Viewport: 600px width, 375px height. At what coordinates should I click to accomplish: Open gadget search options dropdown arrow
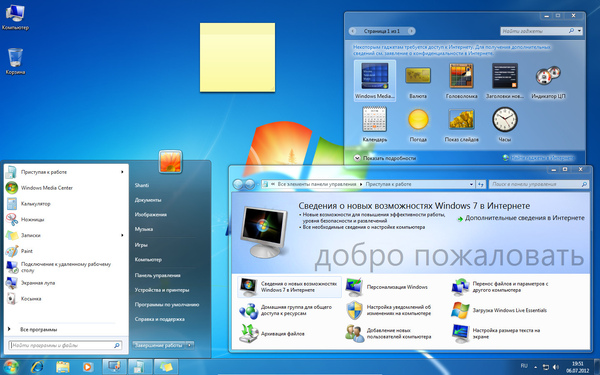(579, 31)
